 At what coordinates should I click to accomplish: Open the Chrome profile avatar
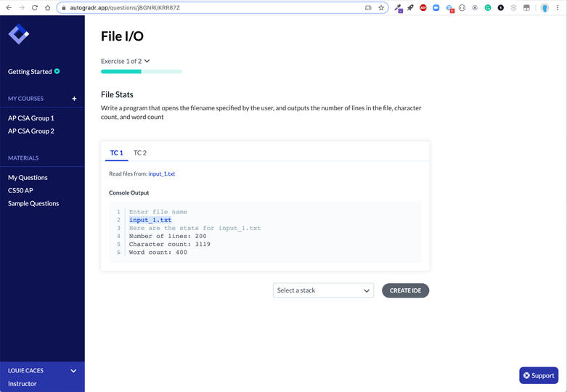pyautogui.click(x=544, y=7)
